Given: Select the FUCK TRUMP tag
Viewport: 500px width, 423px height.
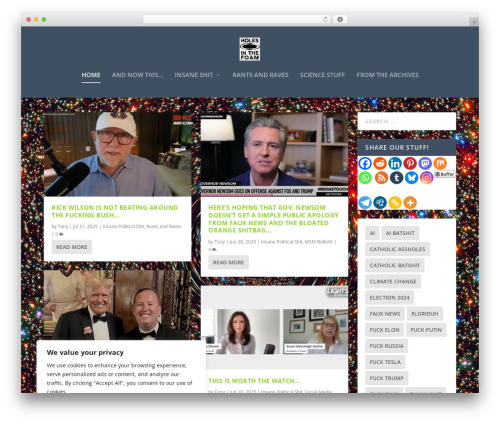Looking at the screenshot, I should [x=386, y=378].
